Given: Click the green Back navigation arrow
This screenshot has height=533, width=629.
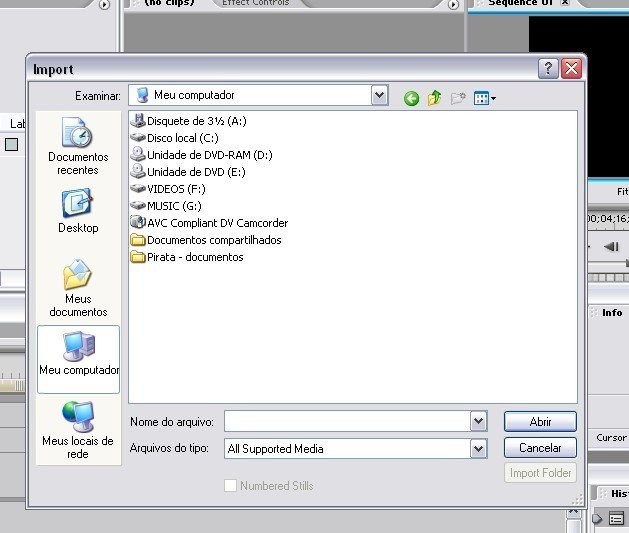Looking at the screenshot, I should 411,97.
